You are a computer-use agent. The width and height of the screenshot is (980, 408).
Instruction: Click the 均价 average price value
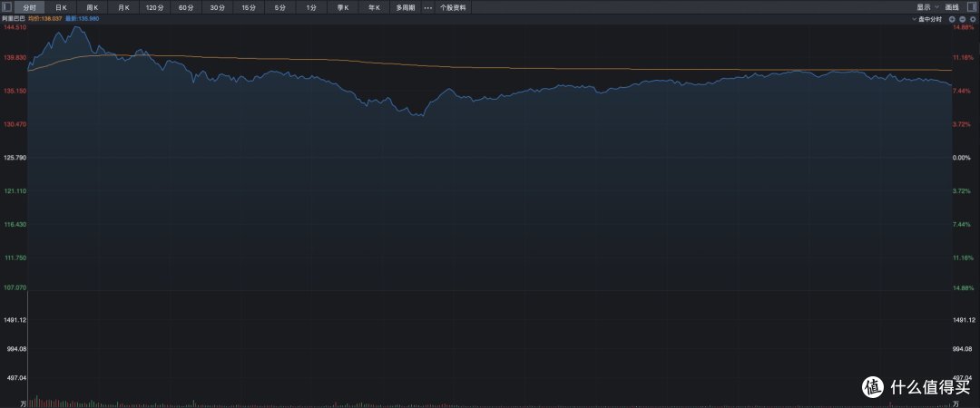pos(45,19)
